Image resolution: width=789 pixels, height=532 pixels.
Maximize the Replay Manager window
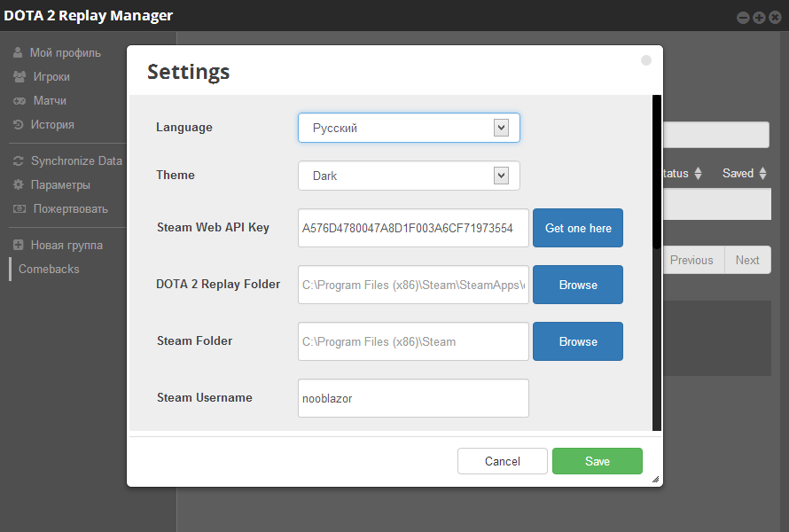pos(759,18)
